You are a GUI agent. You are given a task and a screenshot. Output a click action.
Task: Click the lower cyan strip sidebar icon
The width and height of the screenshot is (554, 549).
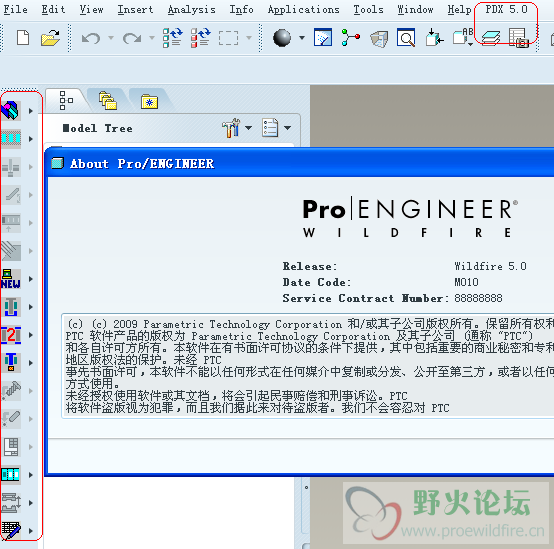11,475
